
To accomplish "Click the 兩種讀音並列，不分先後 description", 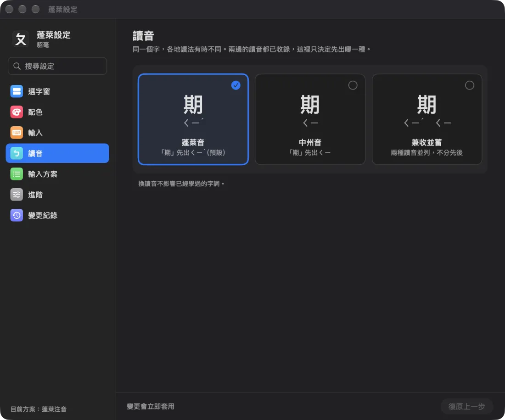I will click(x=427, y=153).
